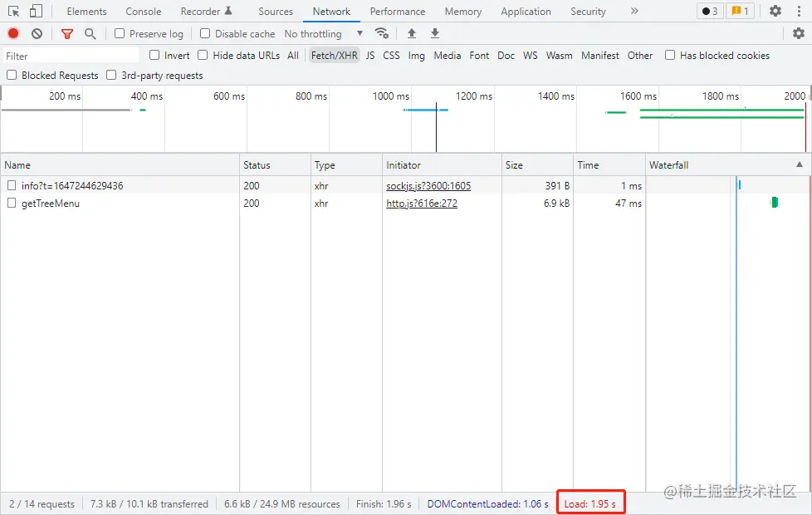Screen dimensions: 812x515
Task: Open the Recorder tab
Action: click(206, 12)
